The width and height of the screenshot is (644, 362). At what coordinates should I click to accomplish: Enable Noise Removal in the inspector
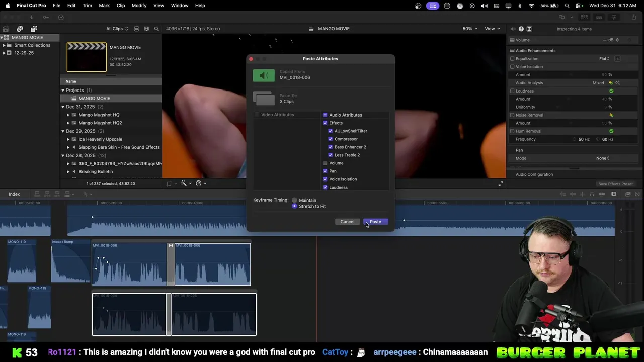pos(512,115)
